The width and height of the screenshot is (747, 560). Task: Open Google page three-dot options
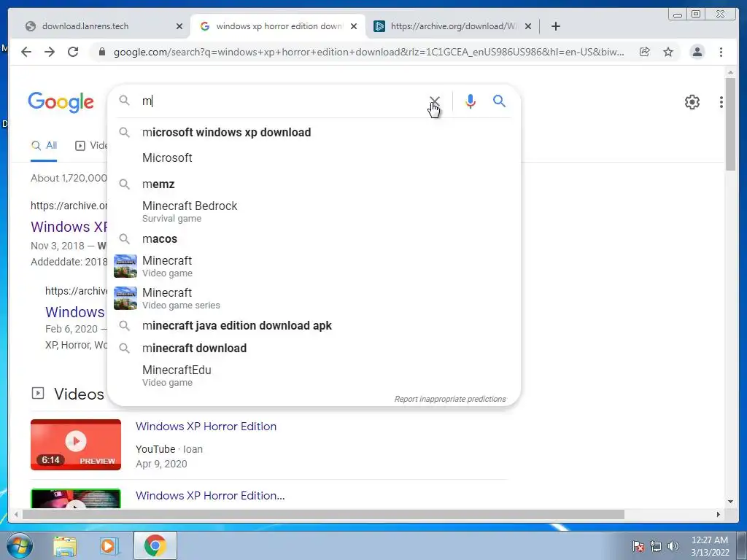point(721,102)
